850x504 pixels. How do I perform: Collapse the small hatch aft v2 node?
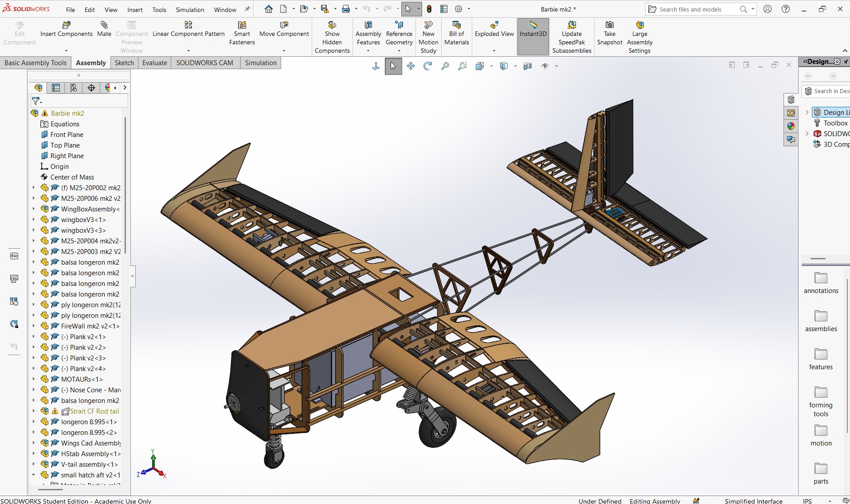(33, 475)
